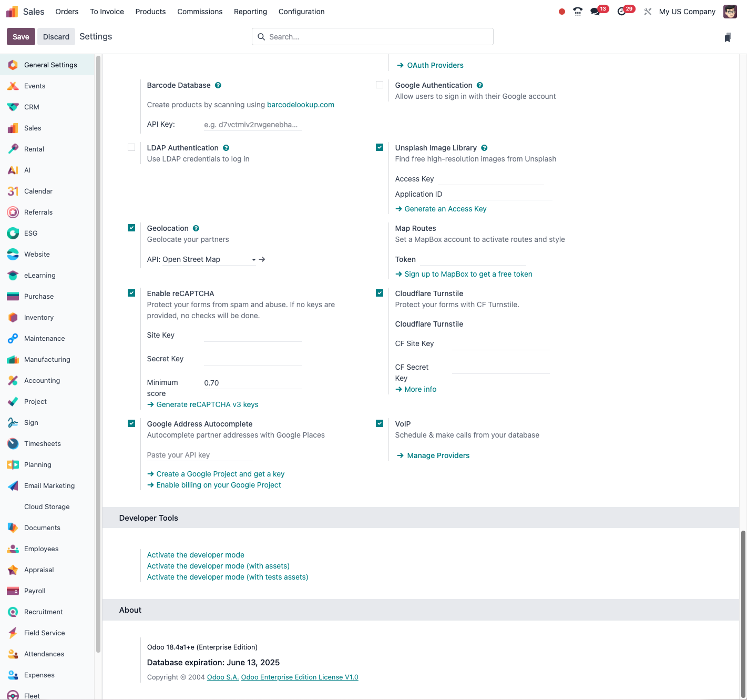
Task: Uncheck the Cloudflare Turnstile checkbox
Action: (380, 293)
